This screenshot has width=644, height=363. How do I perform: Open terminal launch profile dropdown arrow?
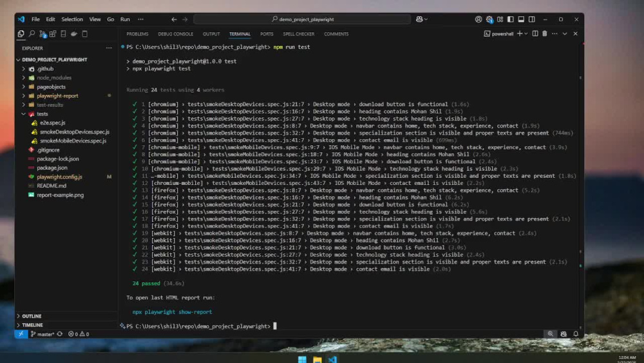[x=526, y=34]
